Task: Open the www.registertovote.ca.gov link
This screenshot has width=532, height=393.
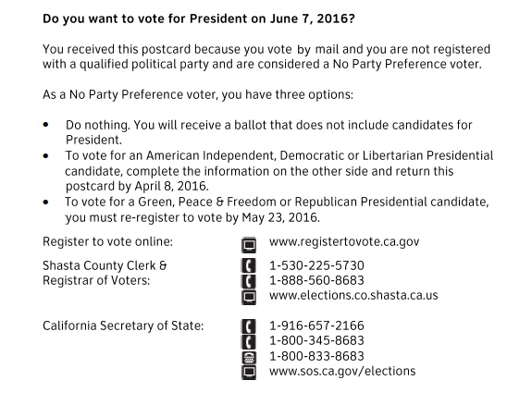Action: point(344,242)
